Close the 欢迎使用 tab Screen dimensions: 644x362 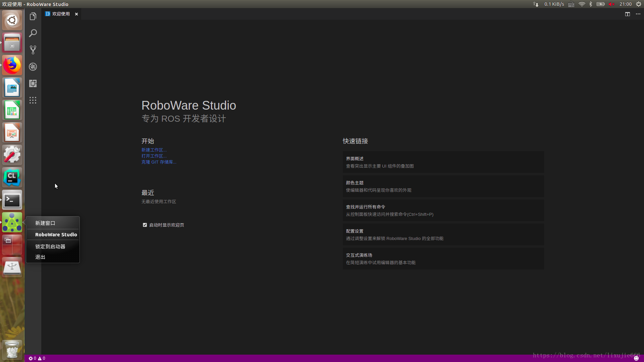(x=76, y=14)
